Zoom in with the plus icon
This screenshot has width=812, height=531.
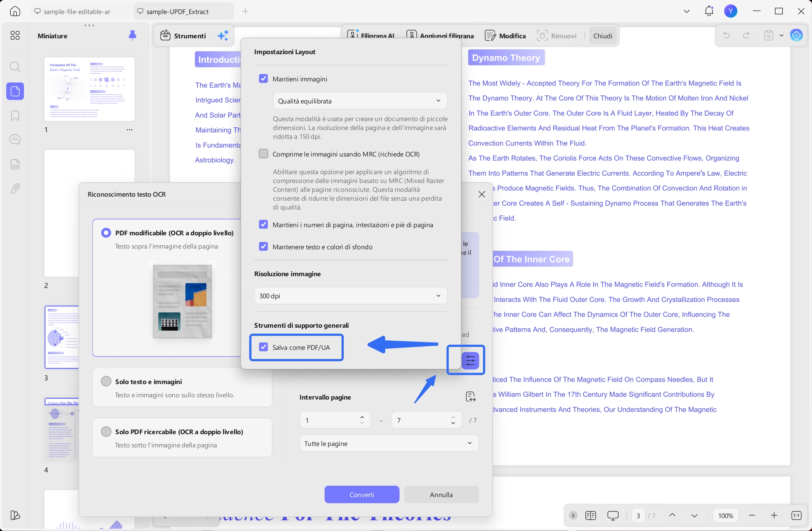coord(774,516)
